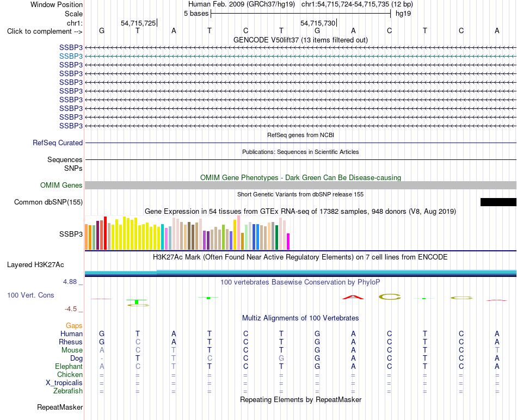The height and width of the screenshot is (420, 517).
Task: Open 'RefSeq genes from NCBI' track title
Action: [300, 135]
